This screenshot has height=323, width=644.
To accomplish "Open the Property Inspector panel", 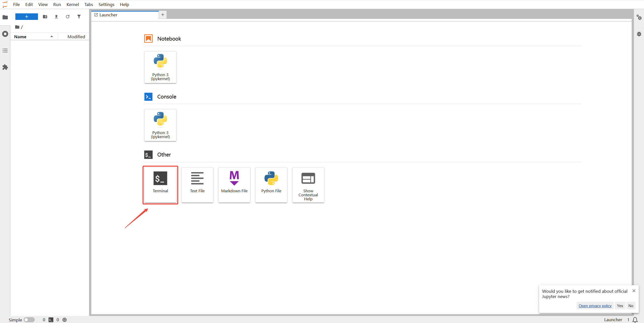I will coord(639,17).
